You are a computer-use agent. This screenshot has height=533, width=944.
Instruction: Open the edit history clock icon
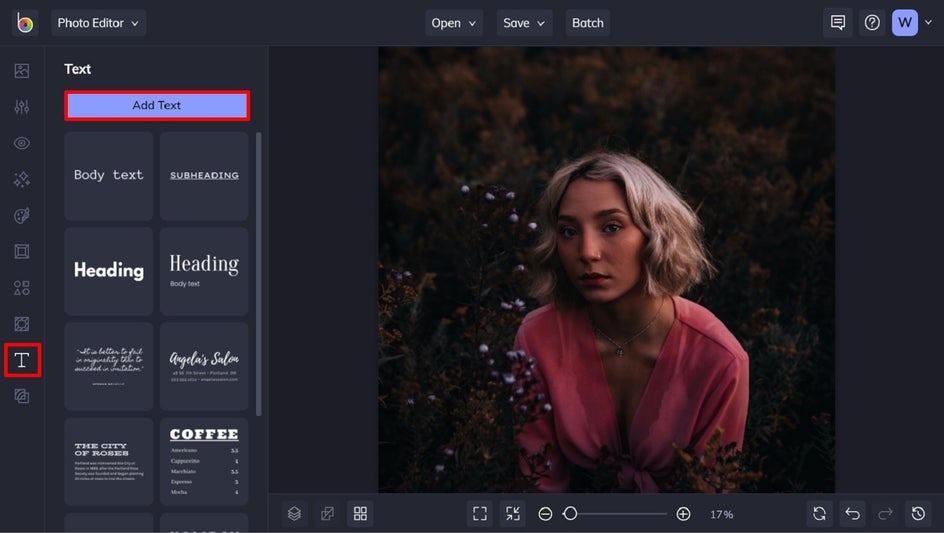coord(918,514)
